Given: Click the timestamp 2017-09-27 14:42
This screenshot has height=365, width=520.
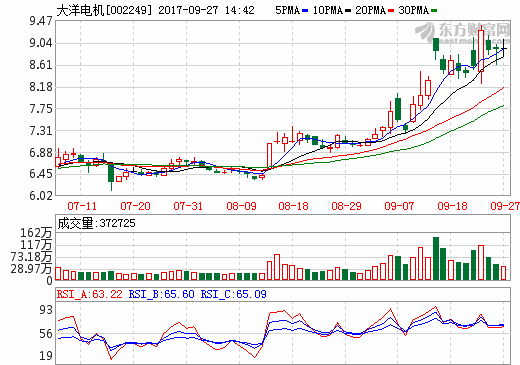Looking at the screenshot, I should 206,10.
